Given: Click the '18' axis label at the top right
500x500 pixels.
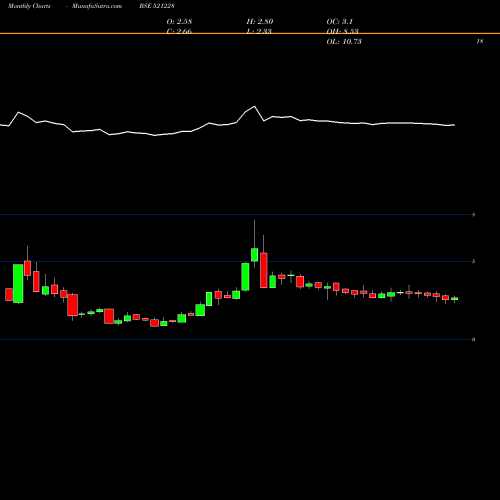Looking at the screenshot, I should pyautogui.click(x=480, y=41).
